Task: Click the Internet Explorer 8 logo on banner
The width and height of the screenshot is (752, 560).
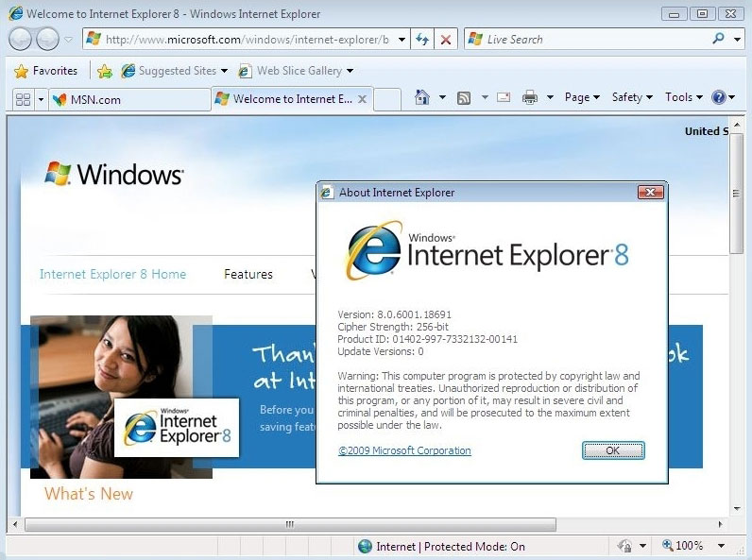Action: (x=177, y=427)
